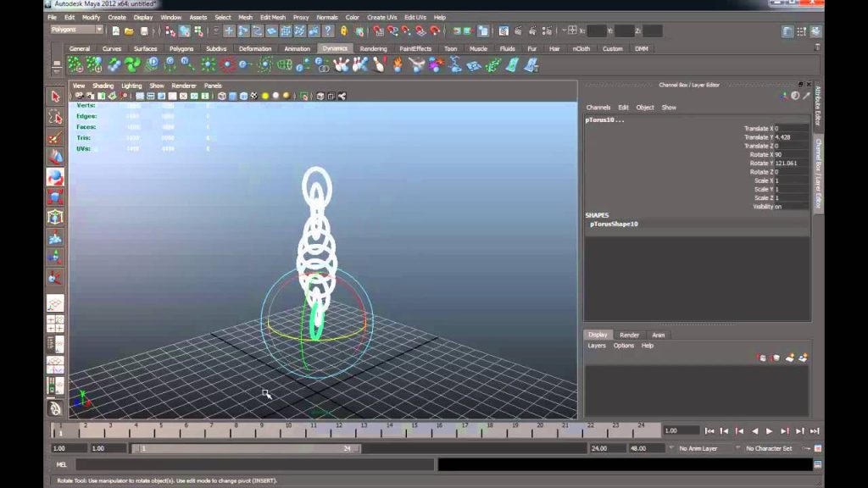Select the Soft Modification tool
The image size is (868, 488).
(55, 238)
